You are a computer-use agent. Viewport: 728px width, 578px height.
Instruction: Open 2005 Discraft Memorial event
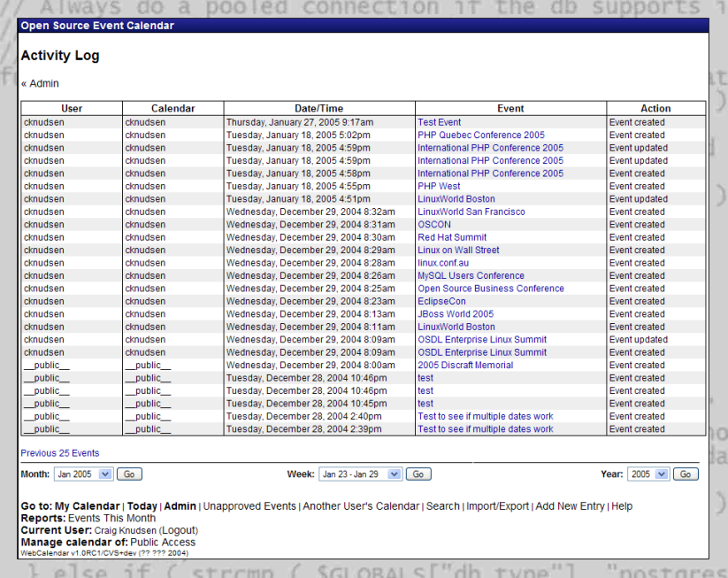pos(465,366)
